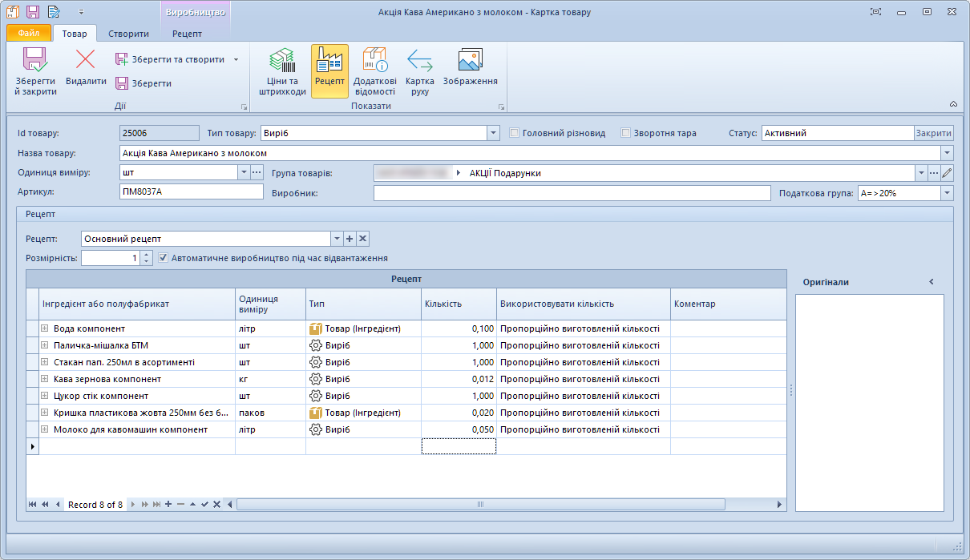Viewport: 970px width, 560px height.
Task: Click the pencil edit icon for product group
Action: pyautogui.click(x=947, y=173)
